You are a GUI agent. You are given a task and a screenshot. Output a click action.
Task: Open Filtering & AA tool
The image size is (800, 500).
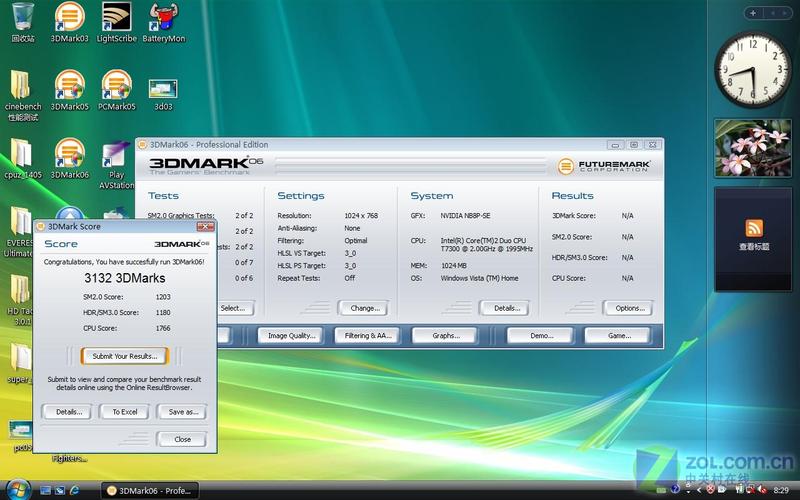[367, 336]
